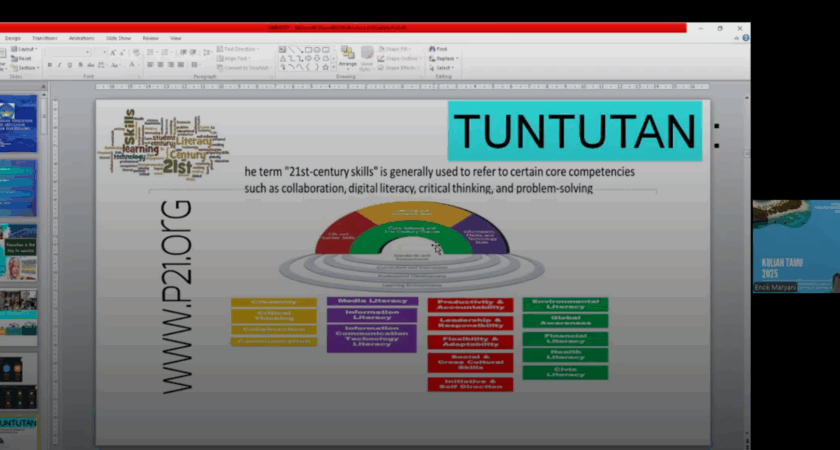Choose the Isosceles Triangle shape

(x=283, y=58)
